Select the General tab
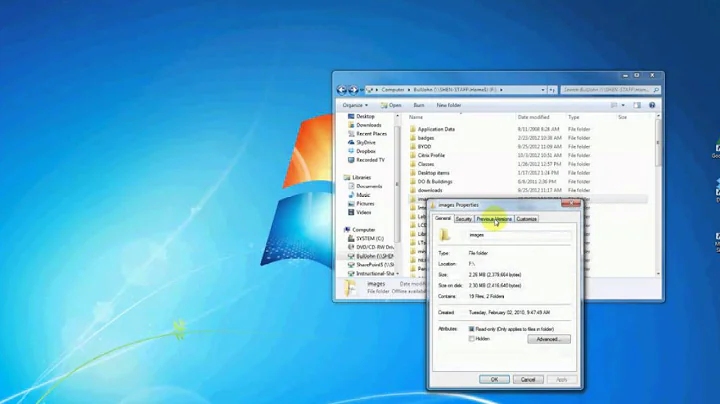 443,219
